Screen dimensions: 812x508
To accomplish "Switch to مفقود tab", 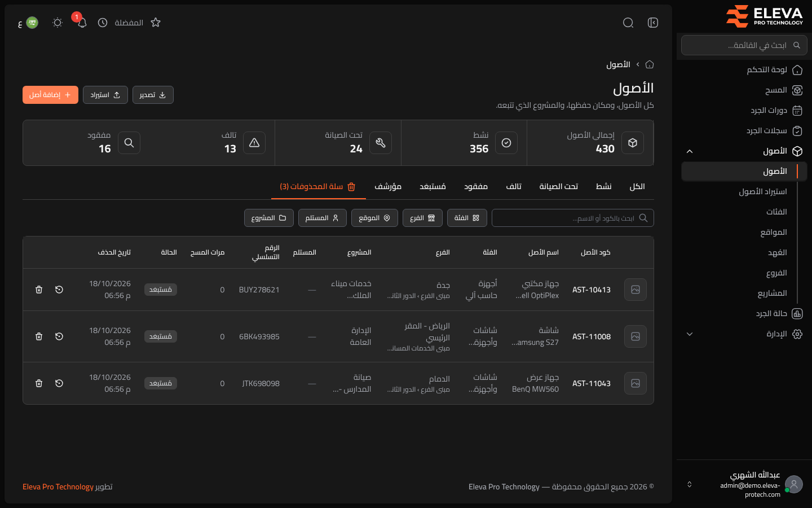I will pyautogui.click(x=476, y=186).
